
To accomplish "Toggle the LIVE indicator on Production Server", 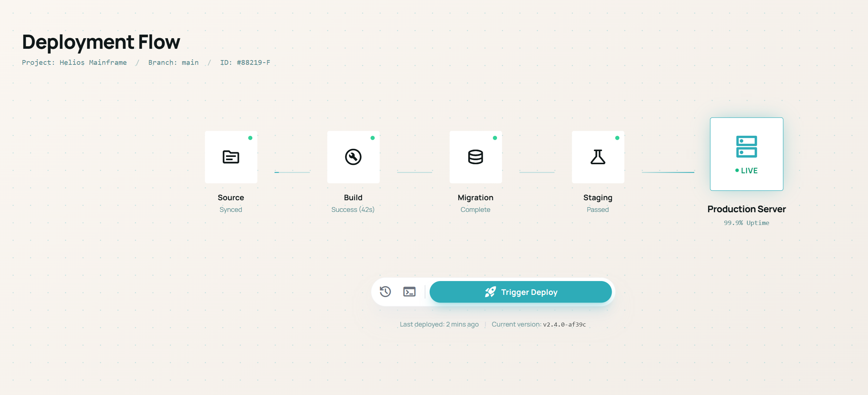I will [747, 170].
